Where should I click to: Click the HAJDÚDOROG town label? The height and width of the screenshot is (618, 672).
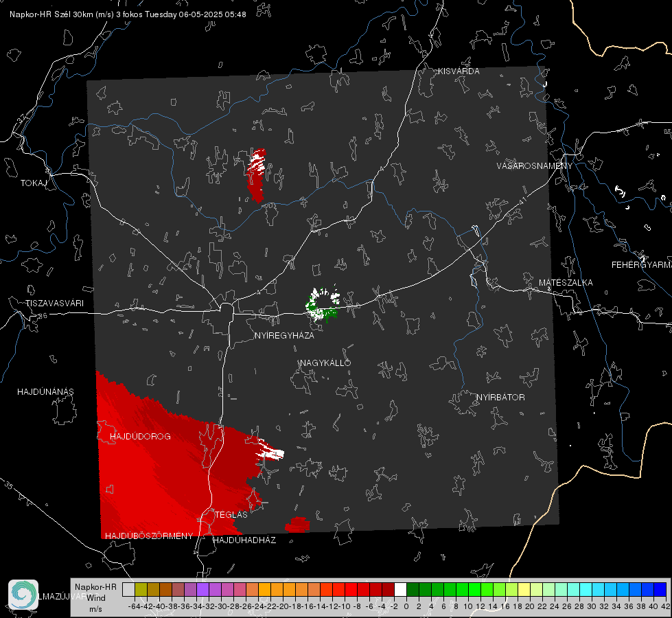click(140, 436)
